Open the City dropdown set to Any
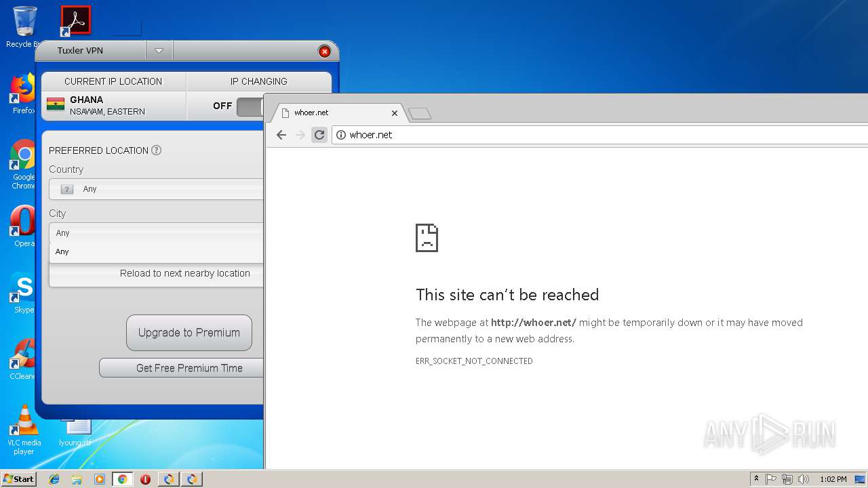This screenshot has height=488, width=868. pyautogui.click(x=156, y=232)
